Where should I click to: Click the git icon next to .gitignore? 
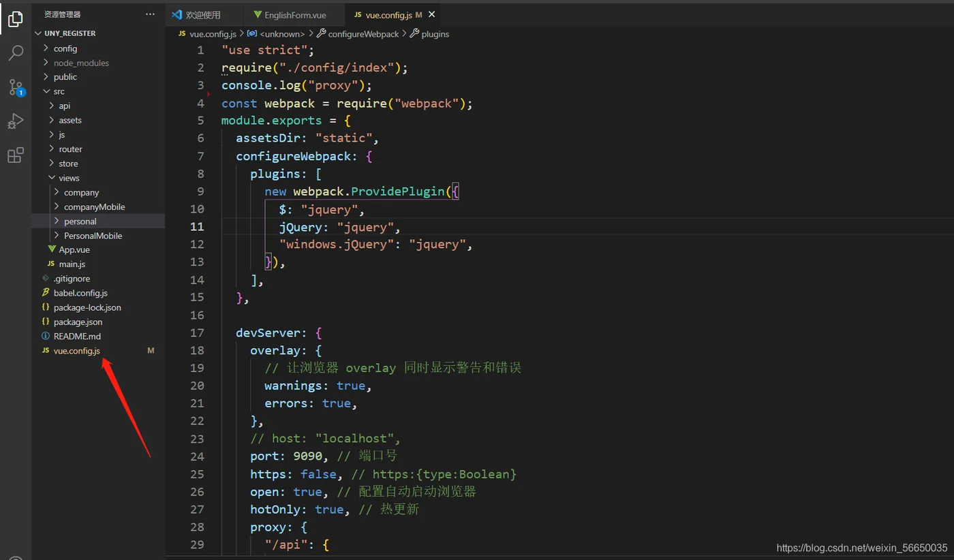tap(46, 279)
